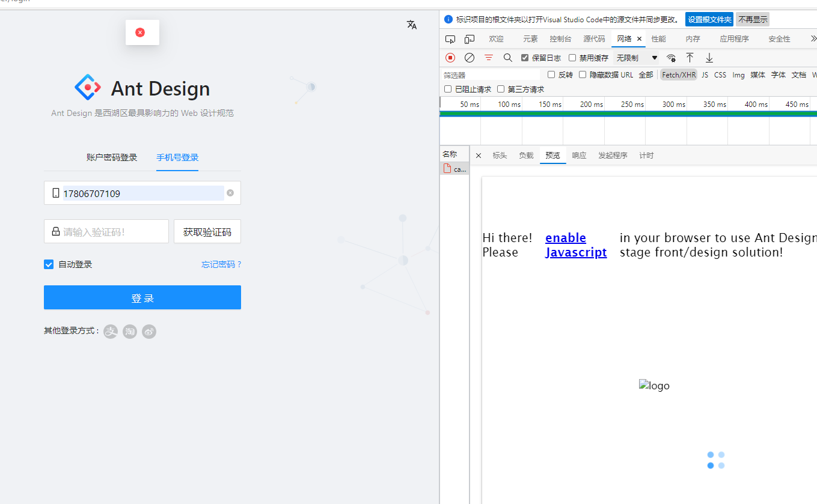The image size is (817, 504).
Task: Click the language translate icon on the login page
Action: pos(412,25)
